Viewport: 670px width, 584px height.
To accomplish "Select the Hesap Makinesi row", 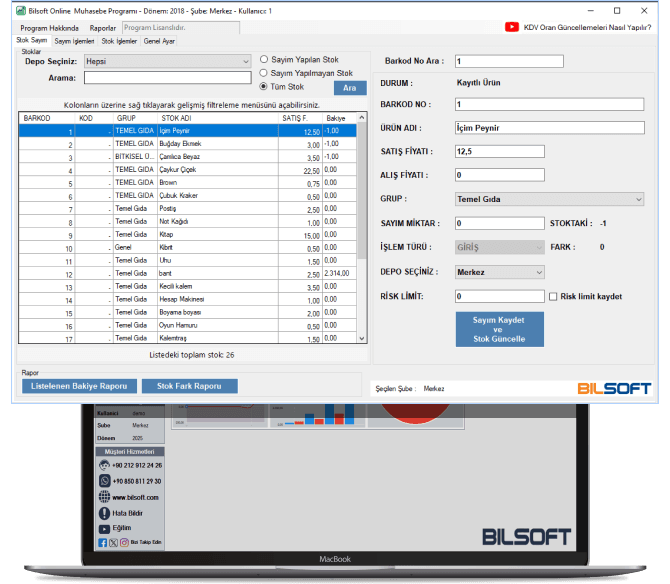I will (188, 299).
